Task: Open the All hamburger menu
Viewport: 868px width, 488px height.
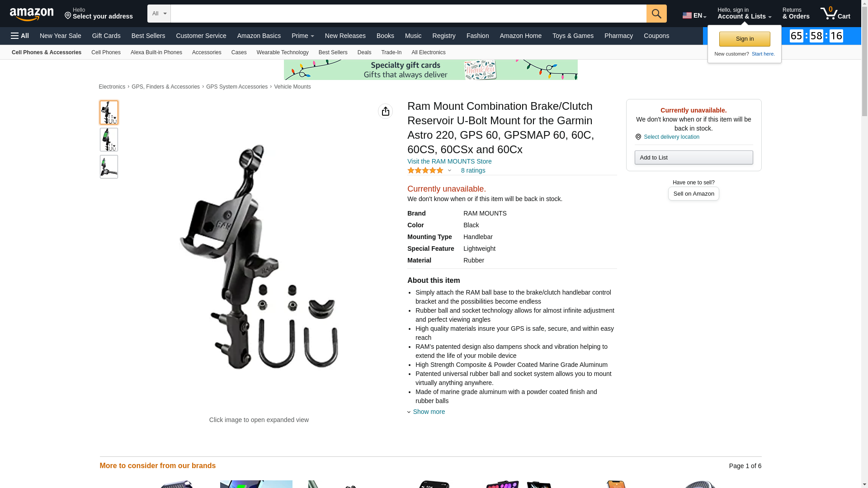Action: pyautogui.click(x=20, y=36)
